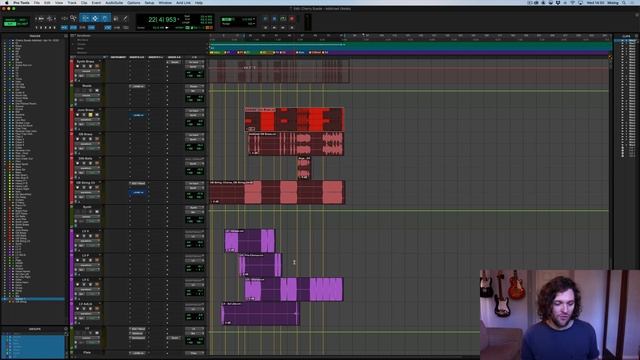The image size is (640, 360).
Task: Open the output path selector on OB String Ch
Action: [x=194, y=188]
